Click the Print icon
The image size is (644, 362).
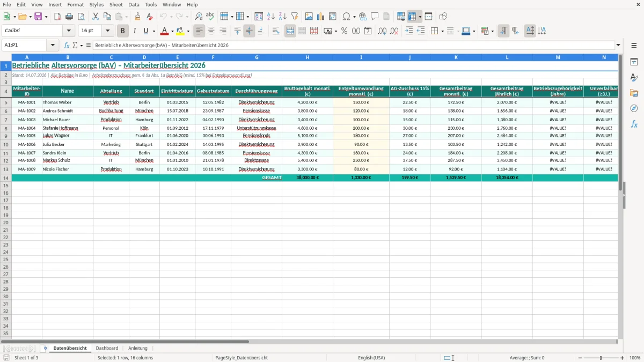pyautogui.click(x=69, y=17)
